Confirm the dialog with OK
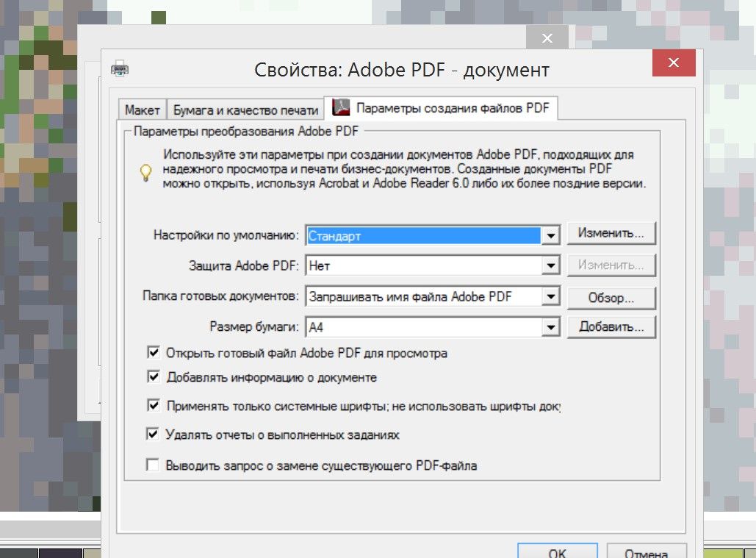The image size is (756, 558). (557, 551)
